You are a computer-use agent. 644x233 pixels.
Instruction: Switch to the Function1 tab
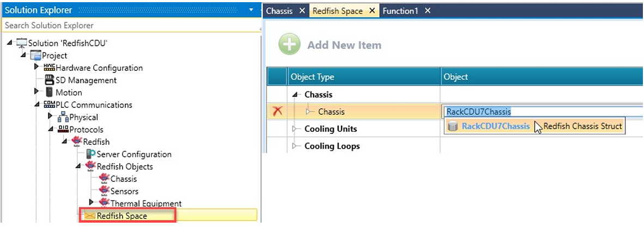400,11
